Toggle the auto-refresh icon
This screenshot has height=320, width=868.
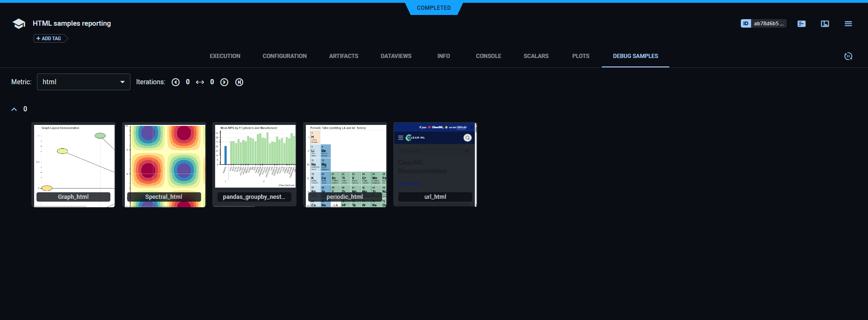tap(848, 56)
